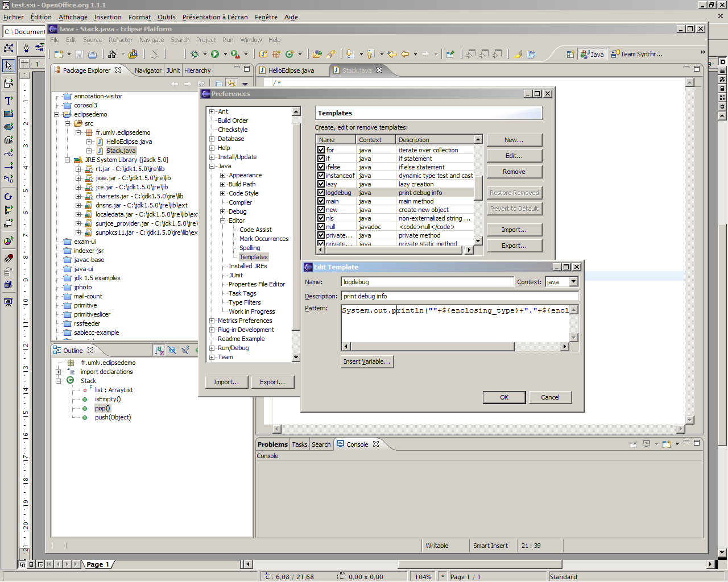Open the Refactor menu
This screenshot has height=582, width=728.
120,40
